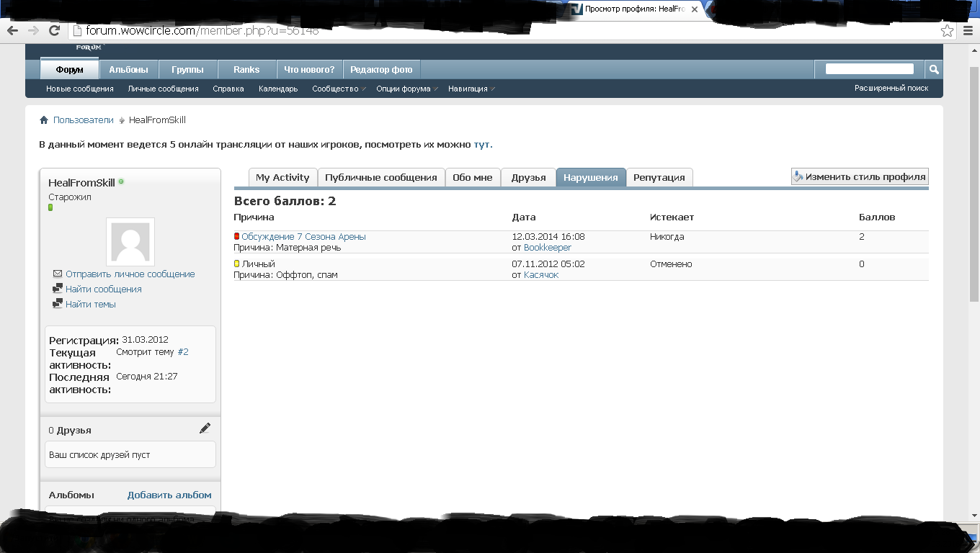This screenshot has width=980, height=553.
Task: Click the red infraction card icon
Action: click(x=236, y=236)
